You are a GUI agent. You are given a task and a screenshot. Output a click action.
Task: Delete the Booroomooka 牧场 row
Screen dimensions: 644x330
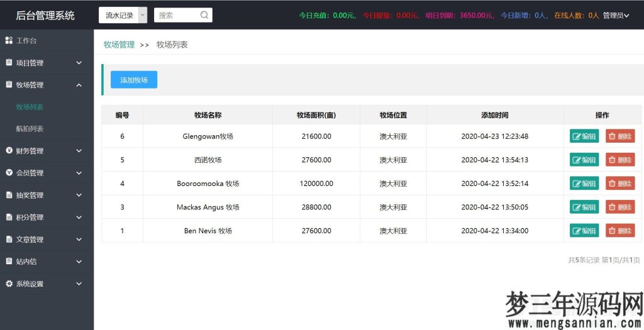click(x=620, y=184)
